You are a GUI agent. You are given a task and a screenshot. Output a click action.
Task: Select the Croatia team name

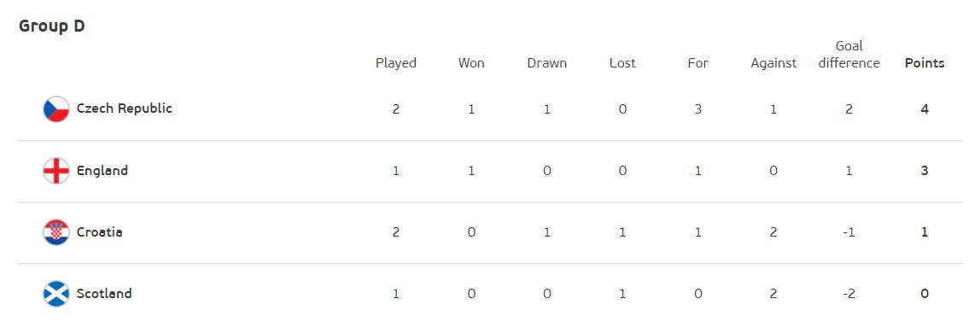click(99, 231)
